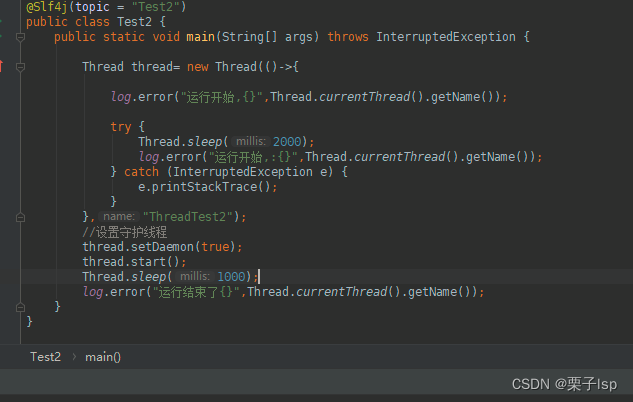Click the comment //设置守护线程

[x=124, y=232]
